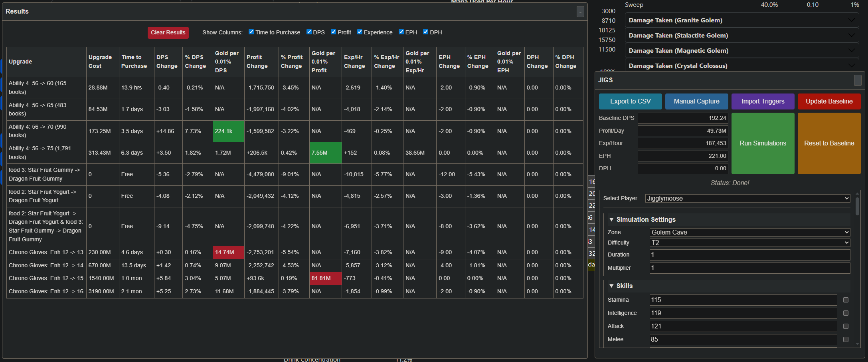Tick the checkbox beside Stamina skill
This screenshot has width=868, height=362.
click(846, 300)
